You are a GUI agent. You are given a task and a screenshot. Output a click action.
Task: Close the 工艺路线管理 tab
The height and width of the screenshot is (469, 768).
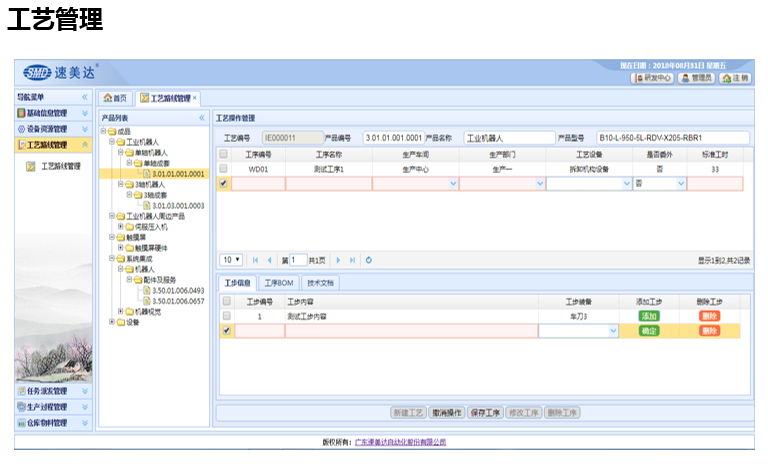pyautogui.click(x=195, y=98)
